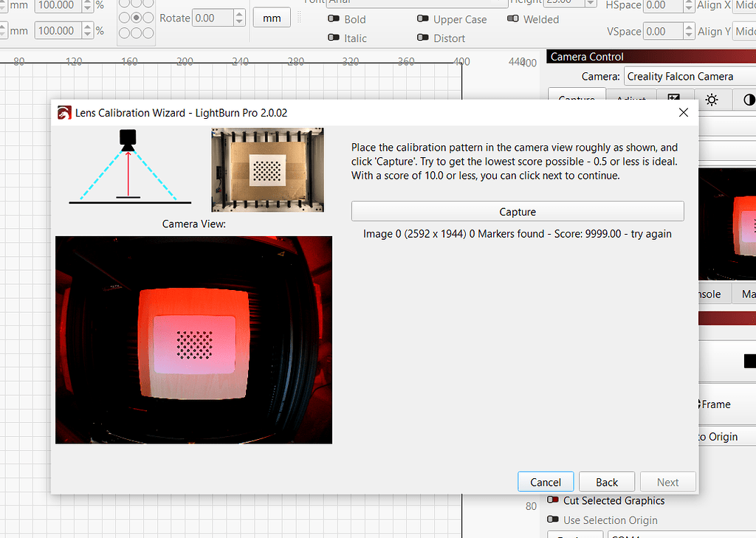Increase the Rotate value with its up arrow

tap(241, 13)
